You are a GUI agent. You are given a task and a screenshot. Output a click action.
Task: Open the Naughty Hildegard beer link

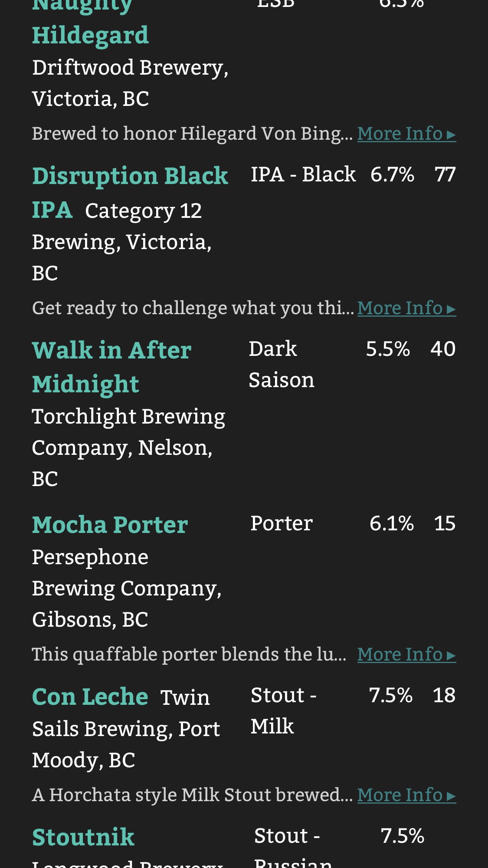[x=90, y=35]
